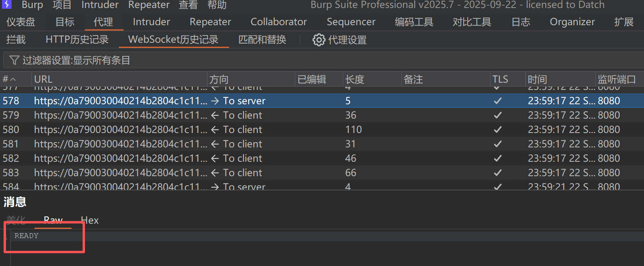Select history row 583 with length 66
644x266 pixels.
(x=322, y=173)
